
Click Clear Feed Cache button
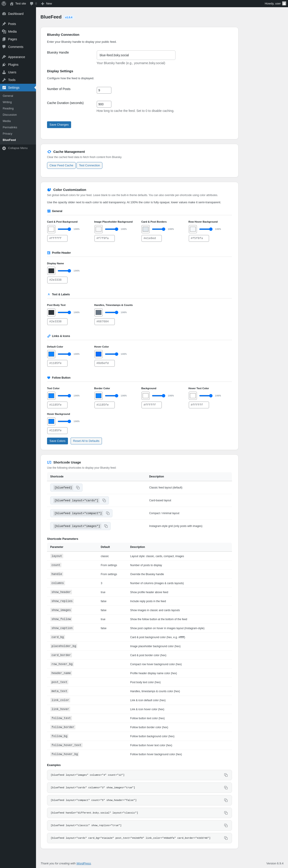(x=61, y=165)
